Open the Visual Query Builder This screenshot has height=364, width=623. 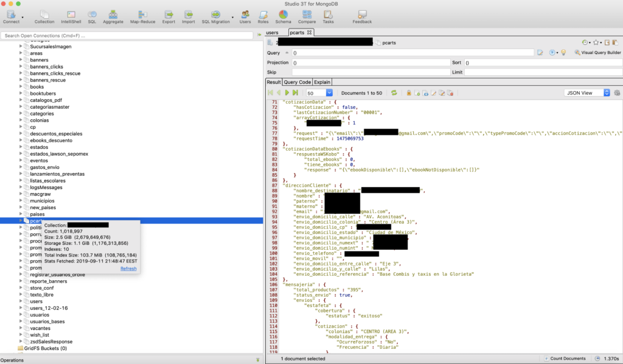pos(597,52)
